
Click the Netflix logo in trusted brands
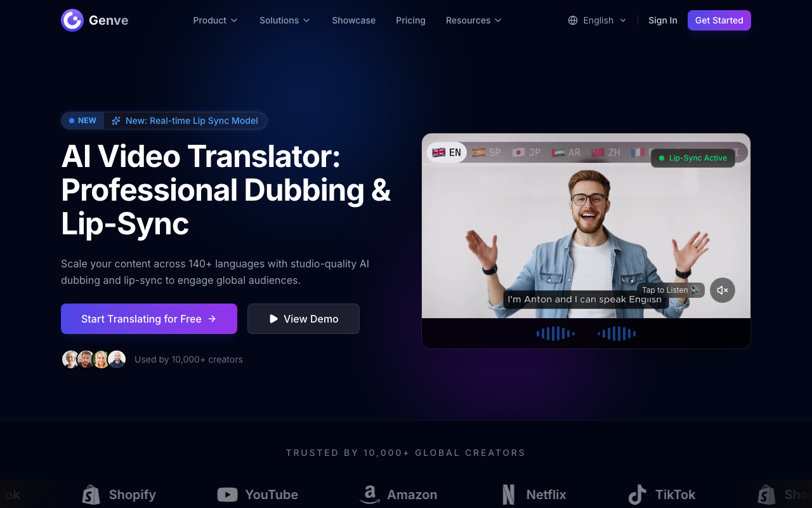pos(534,495)
